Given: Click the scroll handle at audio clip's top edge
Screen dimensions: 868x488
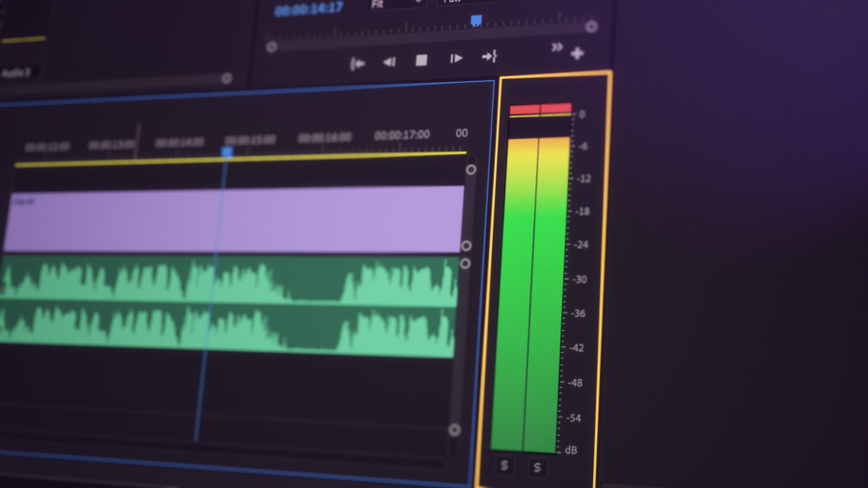Looking at the screenshot, I should click(465, 263).
